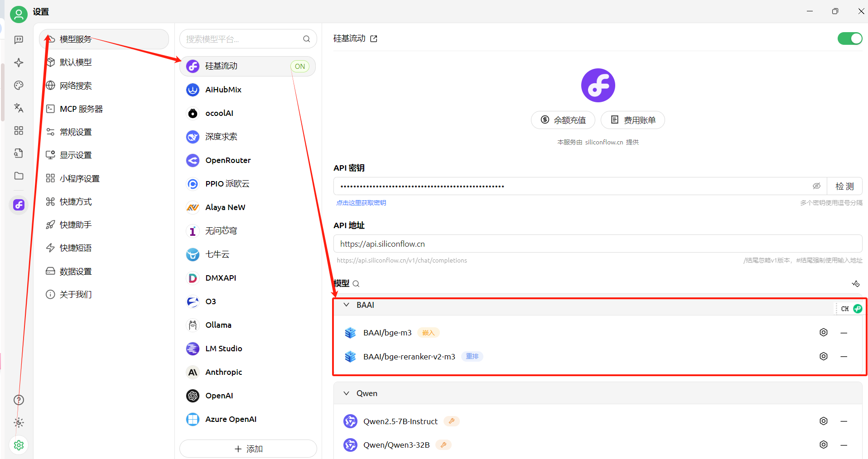Screen dimensions: 868x459
Task: Open 快捷助手 settings
Action: click(104, 225)
